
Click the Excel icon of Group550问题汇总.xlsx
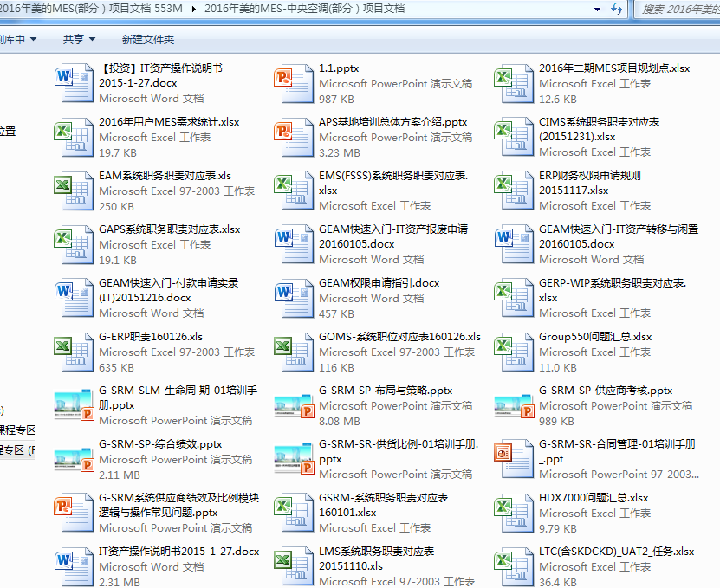[514, 352]
